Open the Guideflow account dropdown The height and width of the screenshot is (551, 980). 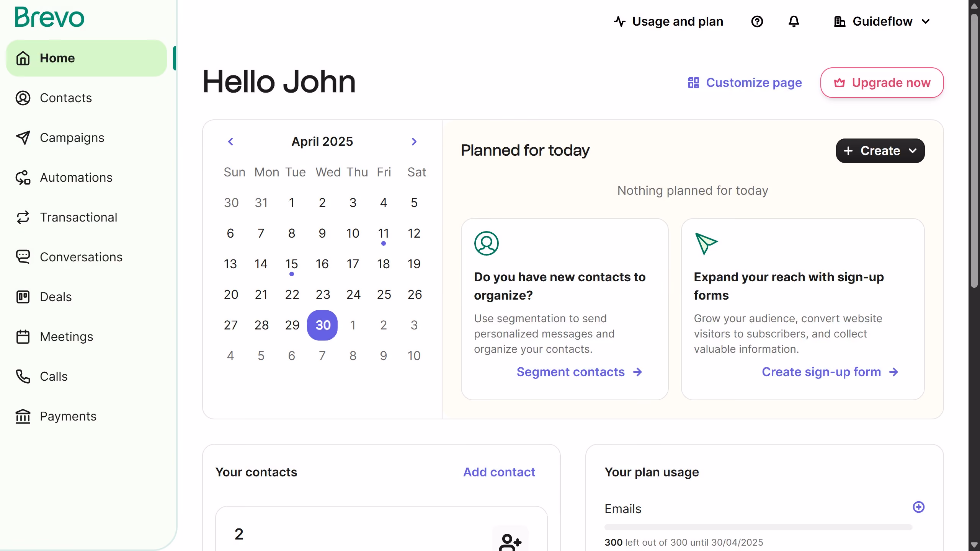tap(882, 21)
